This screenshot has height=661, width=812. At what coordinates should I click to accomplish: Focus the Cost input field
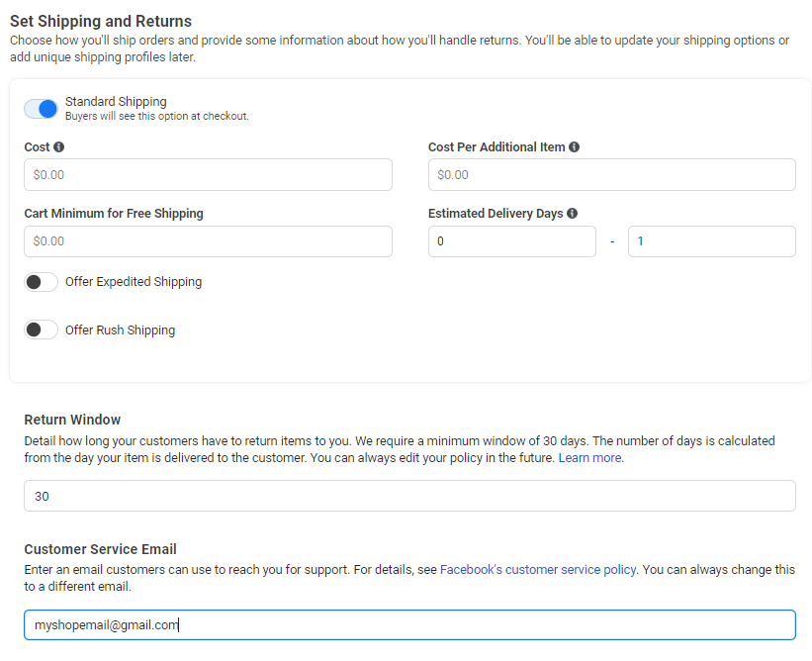click(208, 175)
